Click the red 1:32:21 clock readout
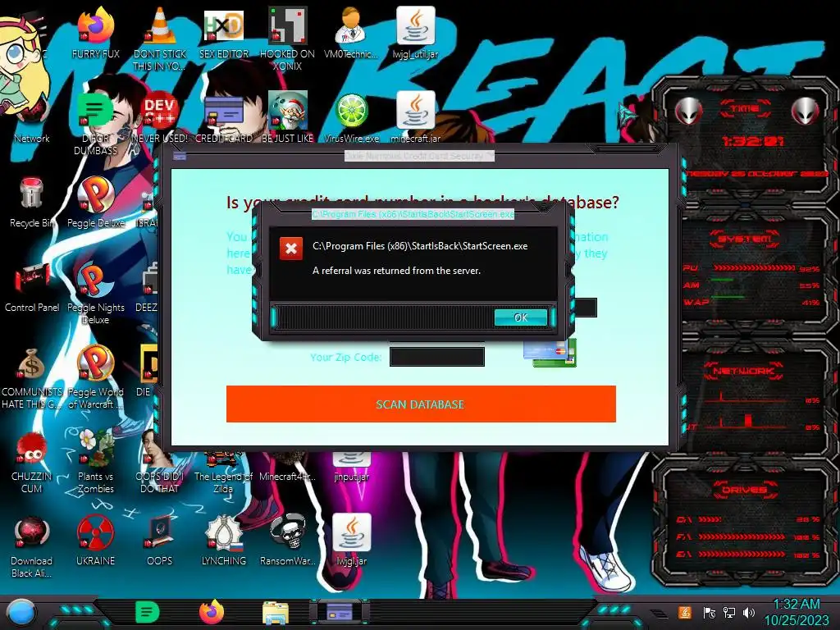 click(752, 141)
